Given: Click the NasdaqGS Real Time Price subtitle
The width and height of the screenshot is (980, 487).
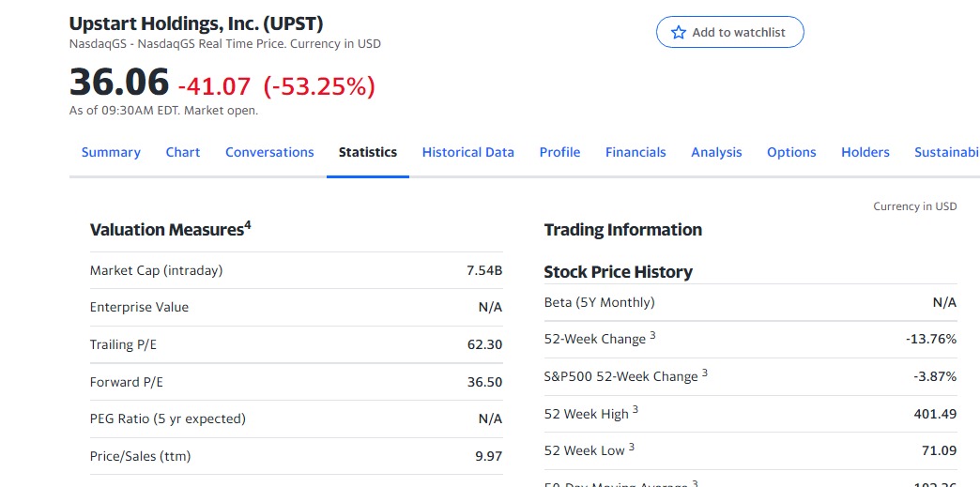Looking at the screenshot, I should (x=225, y=44).
